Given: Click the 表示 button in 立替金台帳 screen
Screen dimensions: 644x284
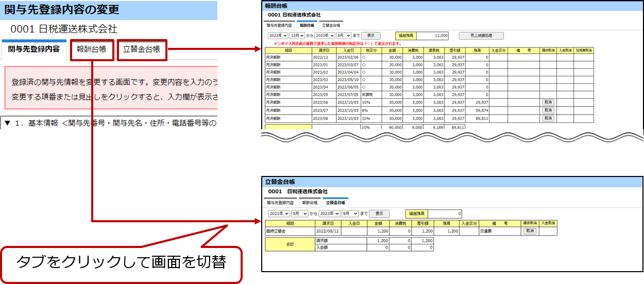Looking at the screenshot, I should (x=379, y=214).
